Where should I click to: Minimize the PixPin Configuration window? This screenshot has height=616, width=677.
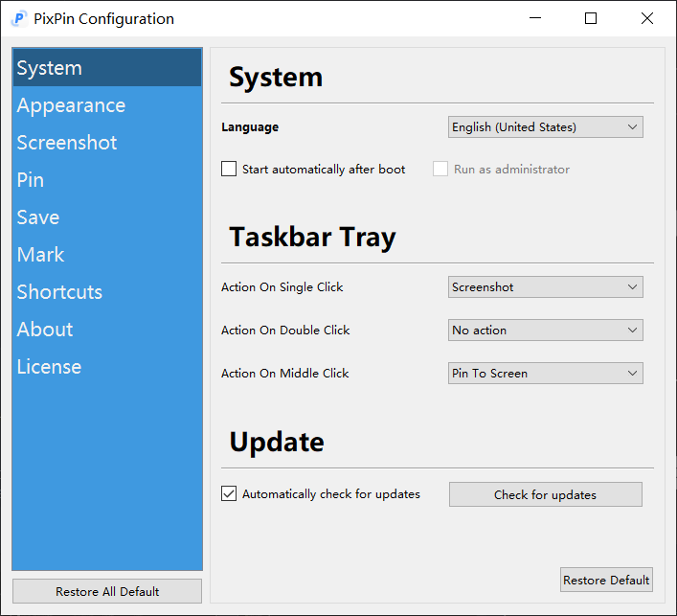[535, 18]
